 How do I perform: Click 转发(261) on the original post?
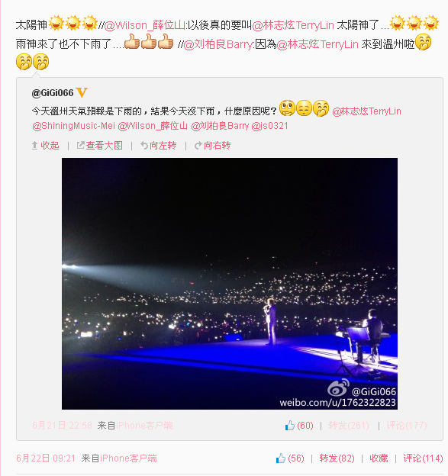[349, 426]
